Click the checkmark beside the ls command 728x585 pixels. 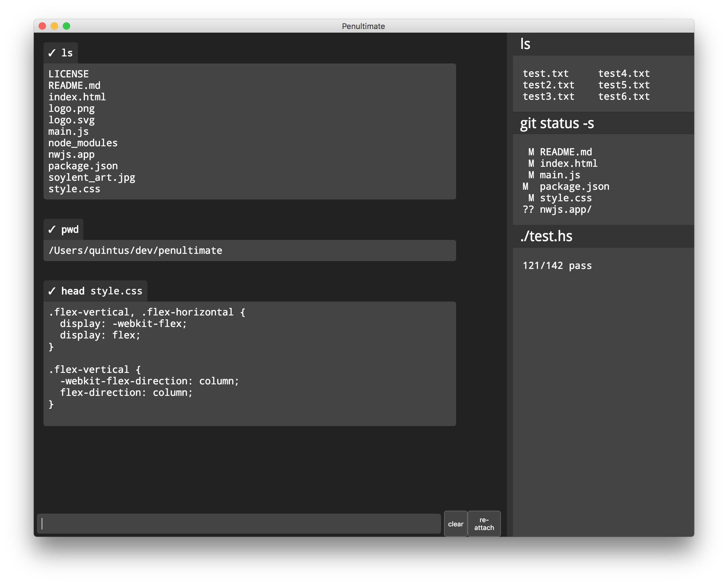pyautogui.click(x=52, y=53)
